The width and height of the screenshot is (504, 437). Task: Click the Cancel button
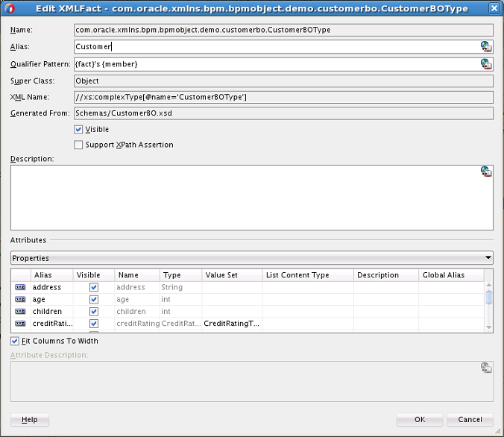pyautogui.click(x=470, y=420)
